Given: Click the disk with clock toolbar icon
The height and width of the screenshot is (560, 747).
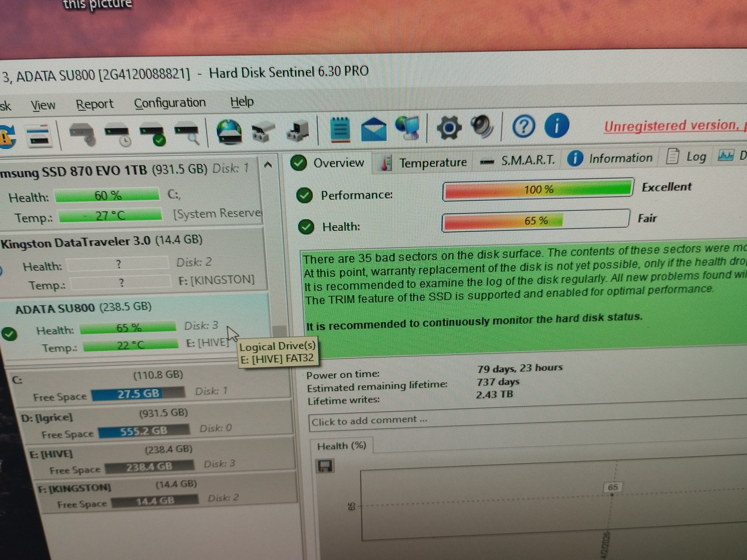Looking at the screenshot, I should (x=118, y=135).
